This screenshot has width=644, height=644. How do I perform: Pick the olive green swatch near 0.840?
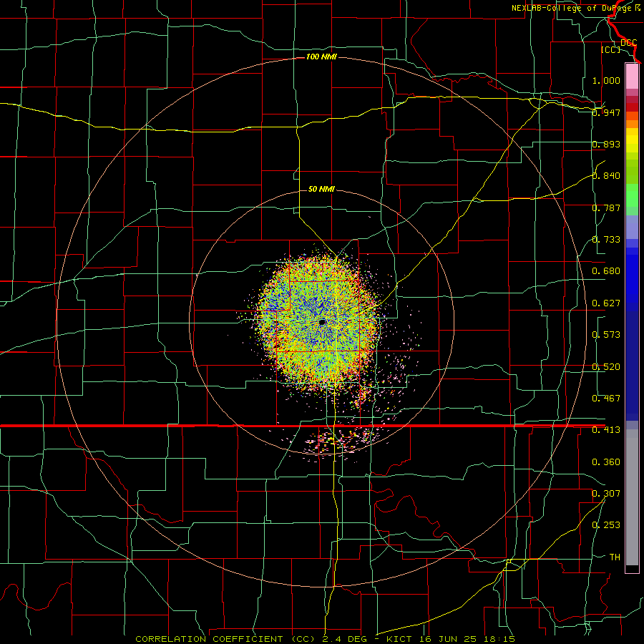632,172
